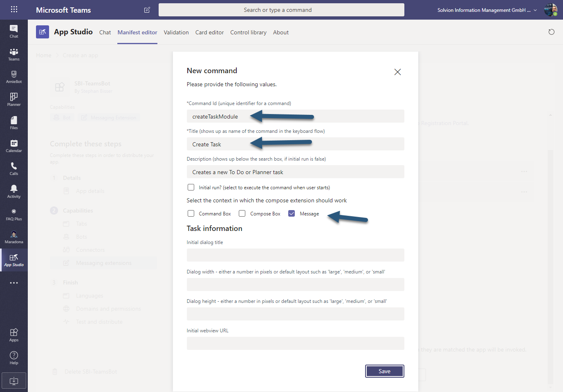Open the app launcher waffle icon

(14, 9)
